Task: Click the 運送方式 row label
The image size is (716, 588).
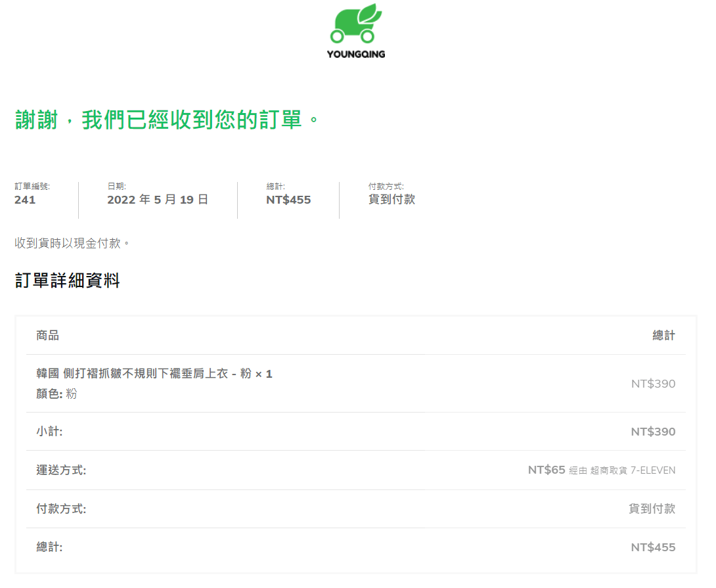Action: pos(61,470)
